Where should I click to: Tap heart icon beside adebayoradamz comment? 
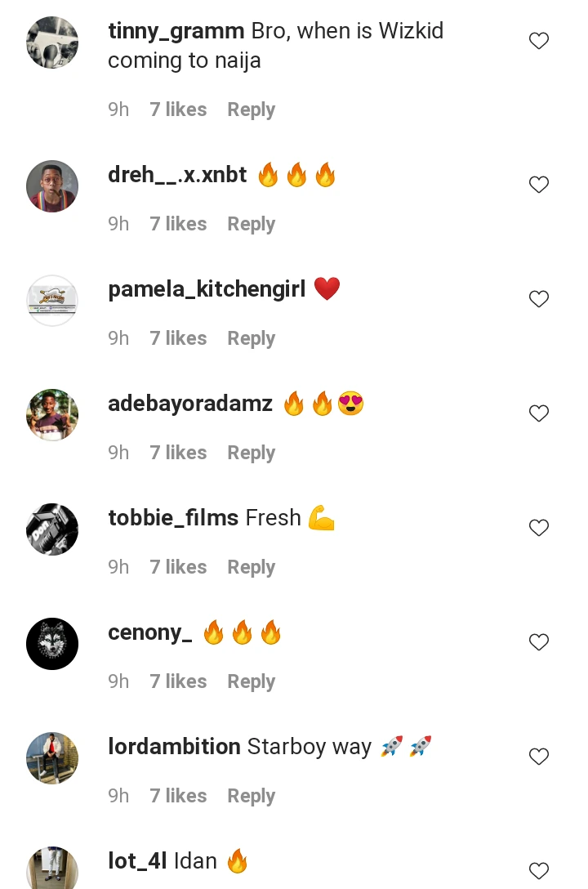coord(539,413)
